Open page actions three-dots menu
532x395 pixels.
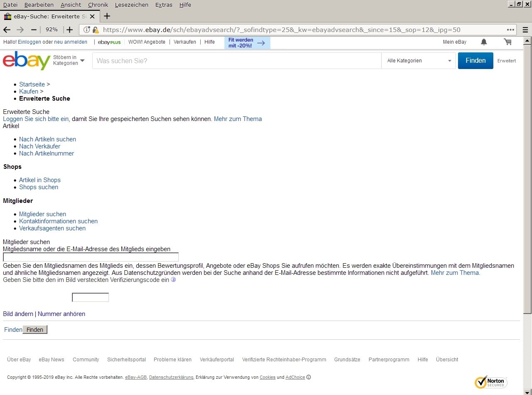510,30
